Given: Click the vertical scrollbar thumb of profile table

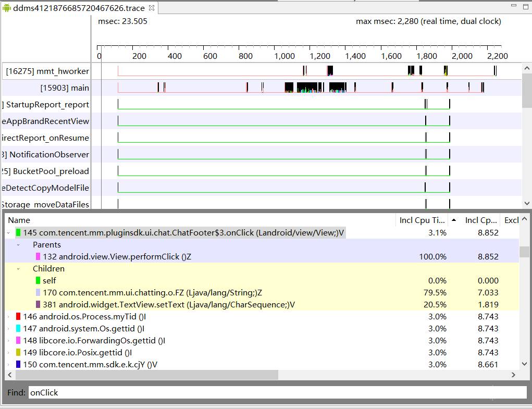Looking at the screenshot, I should [524, 252].
